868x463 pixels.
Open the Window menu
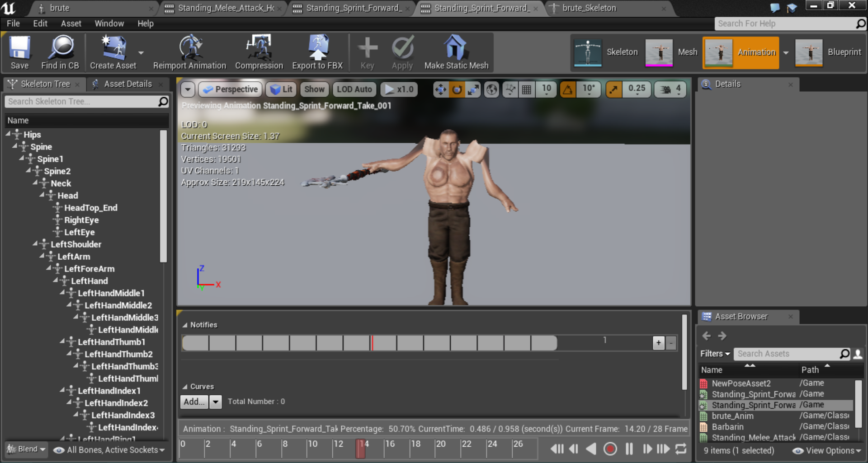coord(109,23)
